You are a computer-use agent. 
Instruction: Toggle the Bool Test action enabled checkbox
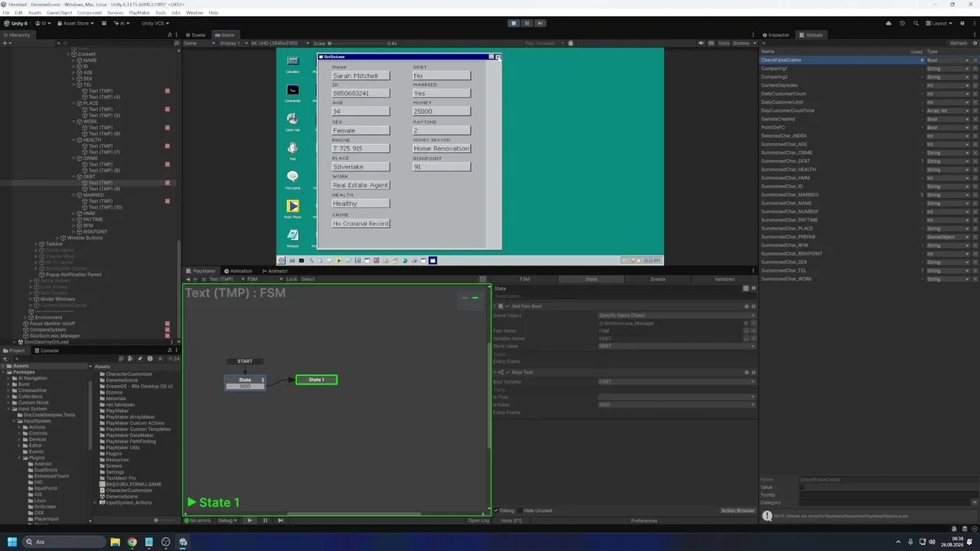[507, 372]
